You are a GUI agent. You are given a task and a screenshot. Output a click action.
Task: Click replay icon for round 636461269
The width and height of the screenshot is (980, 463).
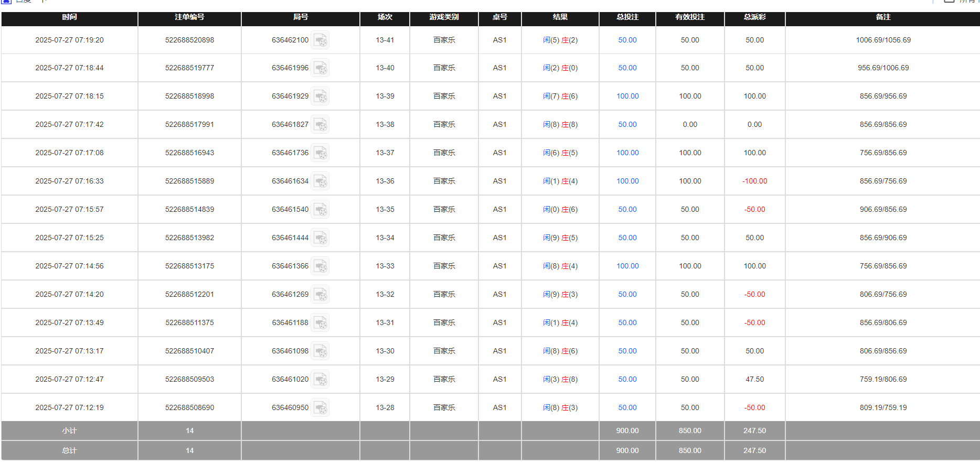click(320, 295)
